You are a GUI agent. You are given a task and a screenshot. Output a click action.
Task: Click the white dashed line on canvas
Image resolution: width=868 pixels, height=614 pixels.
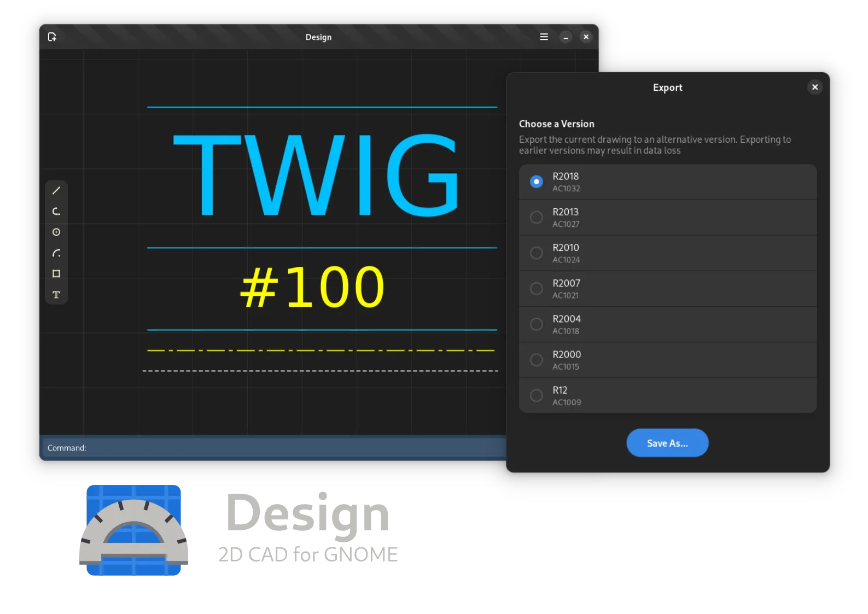[321, 371]
